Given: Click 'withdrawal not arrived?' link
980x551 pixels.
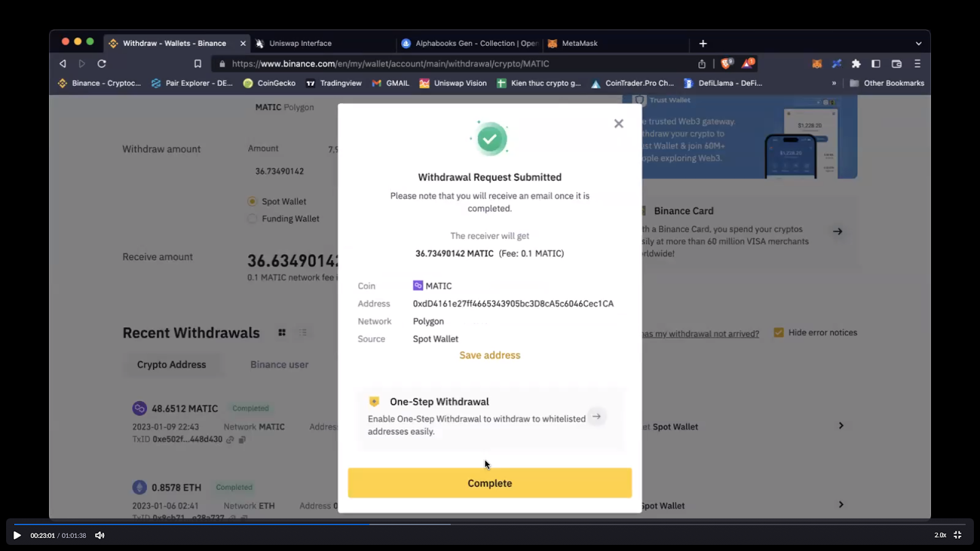Looking at the screenshot, I should coord(700,334).
